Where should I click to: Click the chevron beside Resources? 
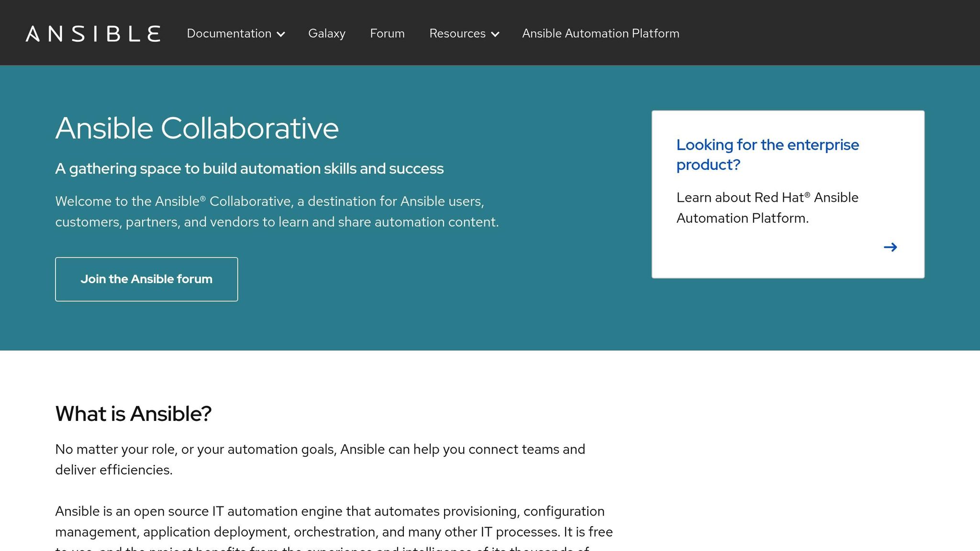(496, 34)
